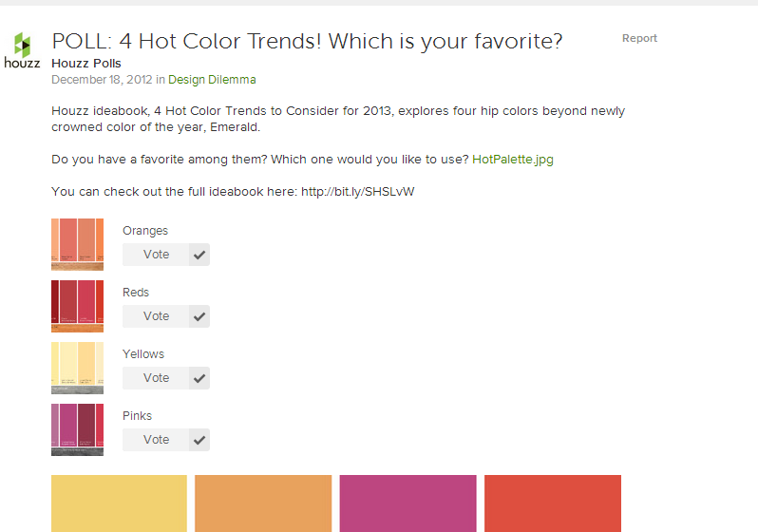Vote for Oranges

[x=156, y=255]
